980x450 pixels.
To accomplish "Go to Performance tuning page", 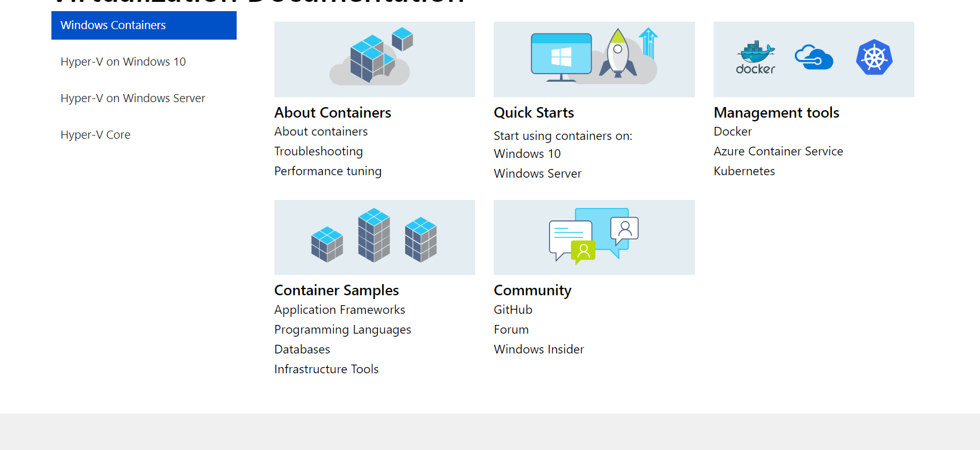I will pyautogui.click(x=328, y=171).
